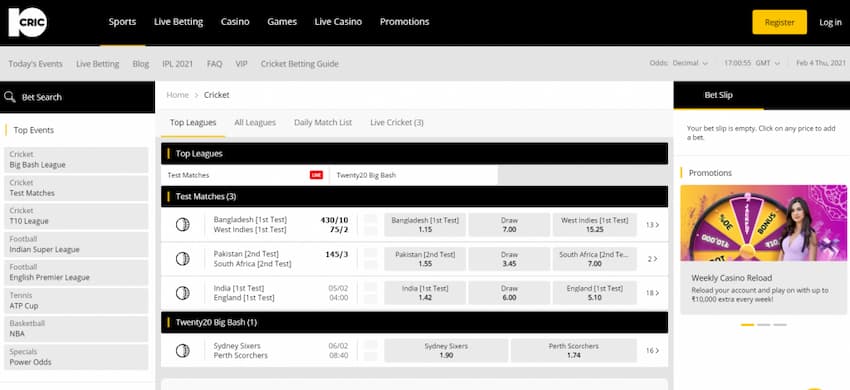The height and width of the screenshot is (390, 850).
Task: Open IPL 2021 link
Action: tap(178, 63)
